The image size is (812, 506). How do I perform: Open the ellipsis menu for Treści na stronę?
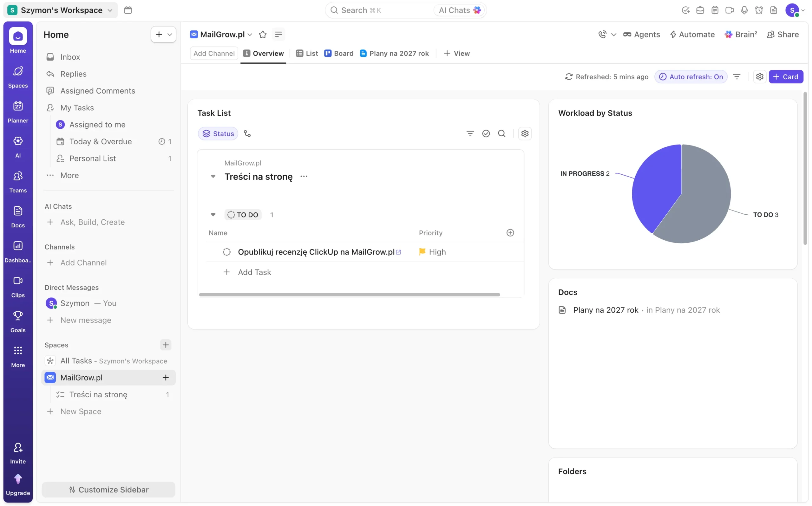tap(304, 176)
